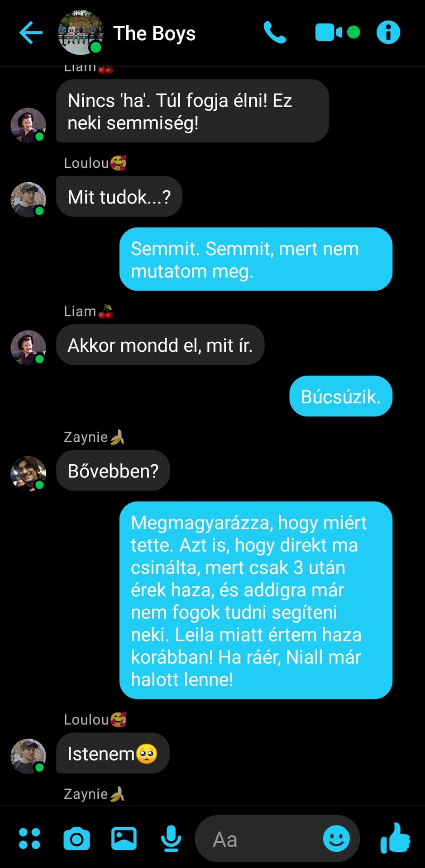The width and height of the screenshot is (425, 868).
Task: Tap The Boys group profile picture
Action: [81, 33]
